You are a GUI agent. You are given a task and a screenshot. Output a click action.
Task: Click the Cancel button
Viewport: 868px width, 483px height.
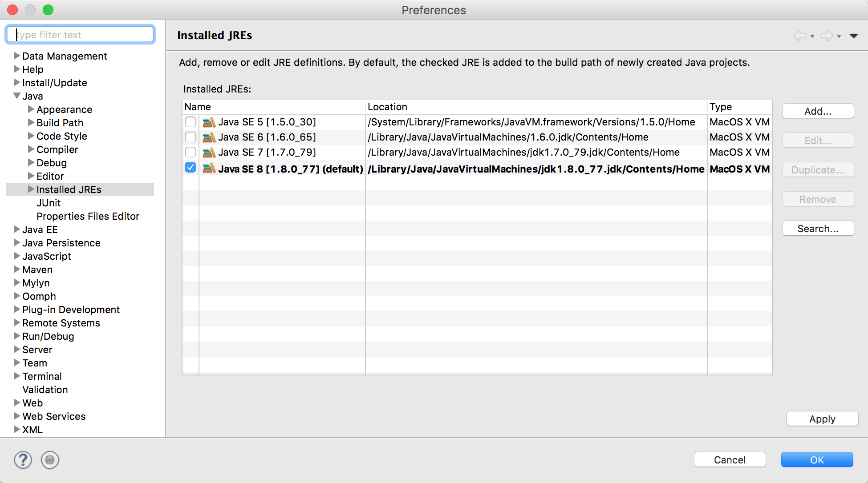(x=730, y=460)
